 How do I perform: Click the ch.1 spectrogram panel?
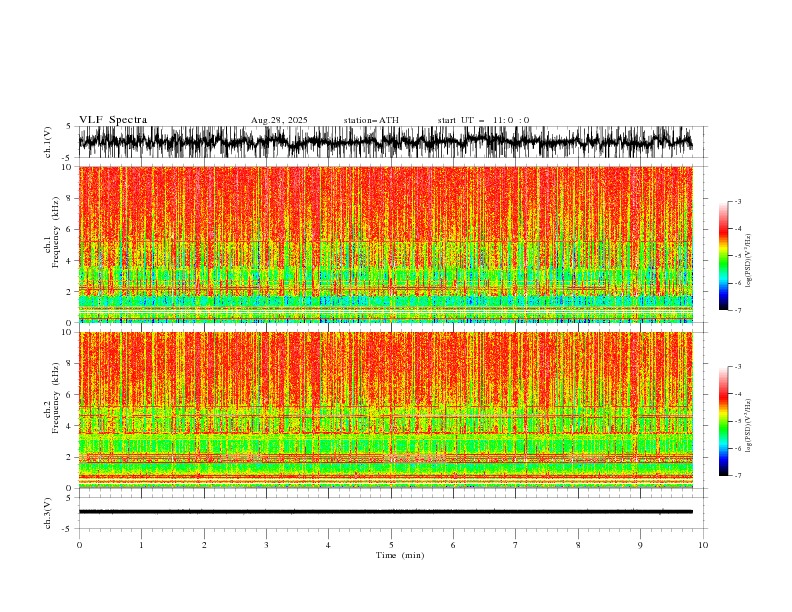(x=385, y=244)
